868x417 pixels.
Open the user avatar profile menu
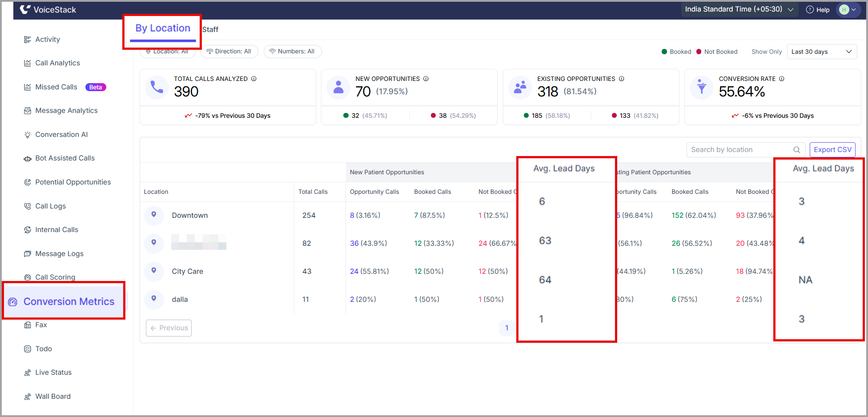[x=848, y=10]
